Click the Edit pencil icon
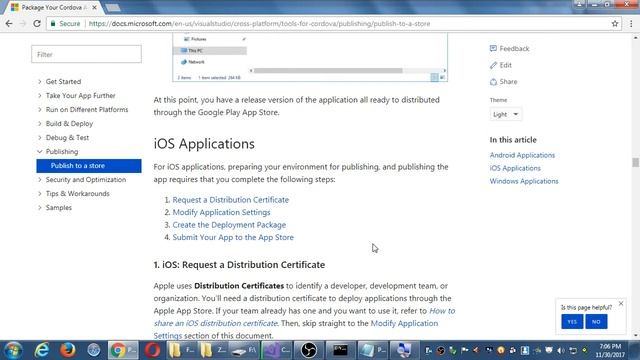Image resolution: width=640 pixels, height=360 pixels. pyautogui.click(x=493, y=65)
